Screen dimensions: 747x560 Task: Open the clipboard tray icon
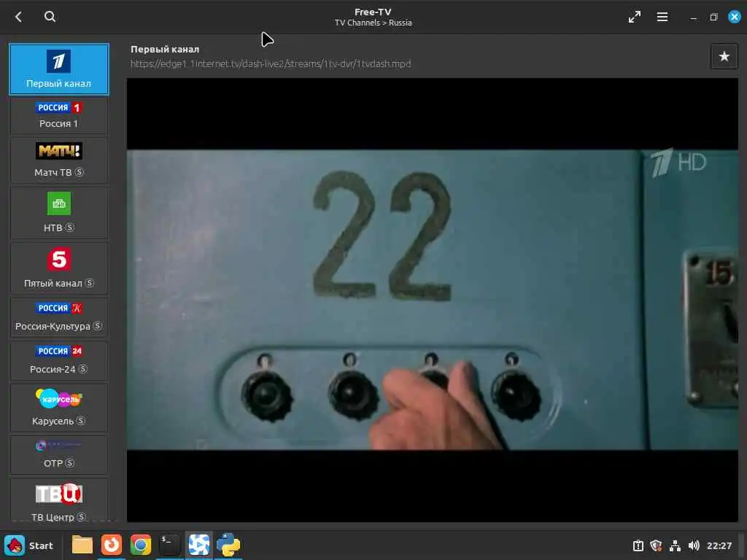(638, 545)
